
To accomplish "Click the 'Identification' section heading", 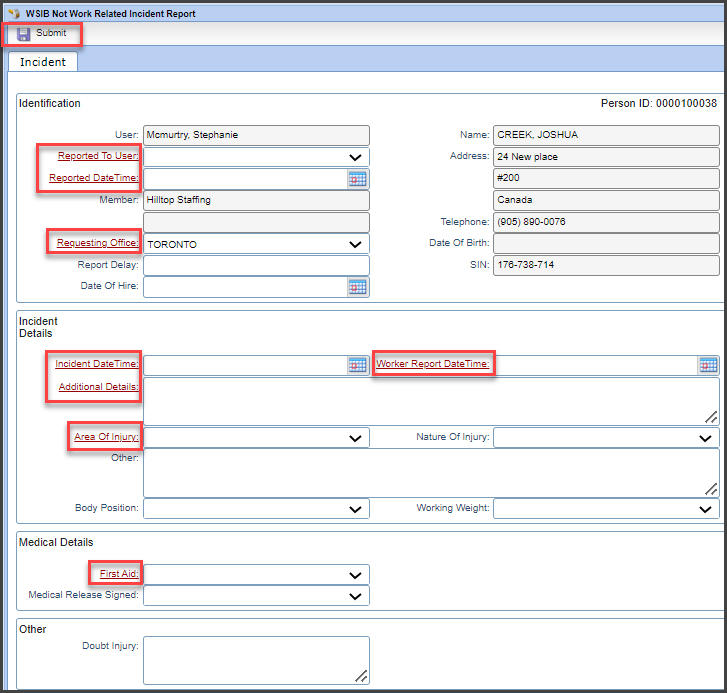I will pos(50,103).
